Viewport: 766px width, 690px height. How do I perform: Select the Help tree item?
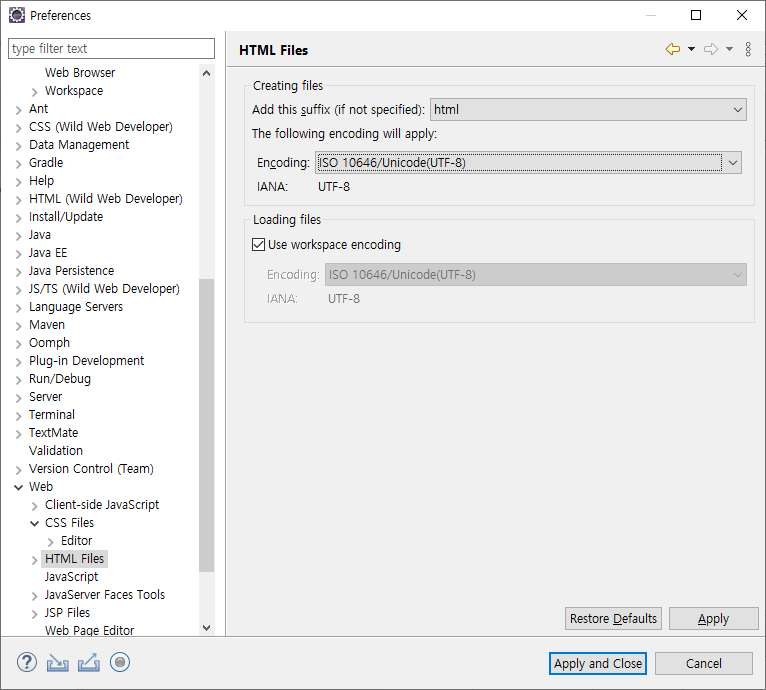point(42,181)
